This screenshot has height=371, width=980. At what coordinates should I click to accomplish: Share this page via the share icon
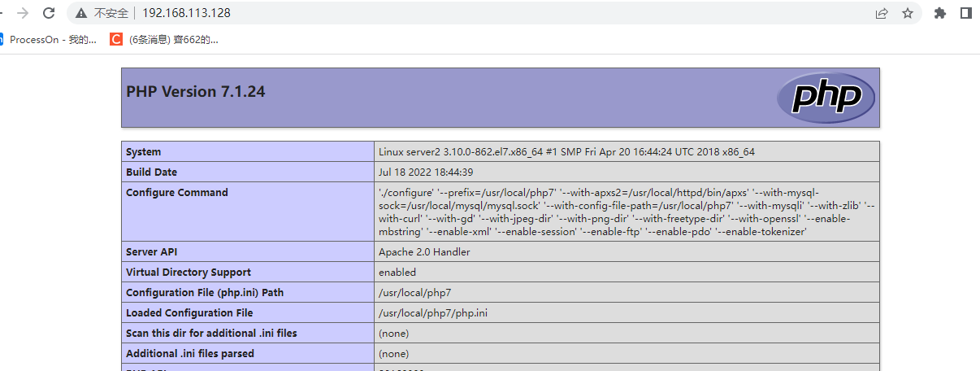pyautogui.click(x=882, y=13)
